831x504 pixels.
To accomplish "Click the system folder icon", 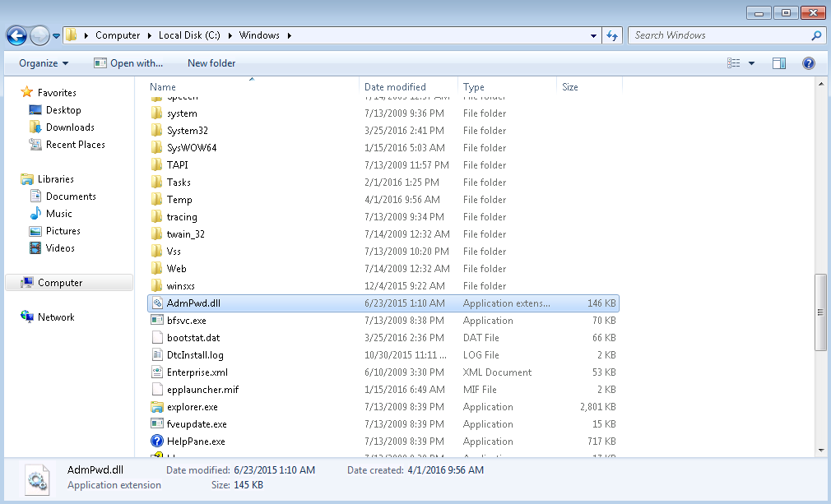I will [156, 113].
